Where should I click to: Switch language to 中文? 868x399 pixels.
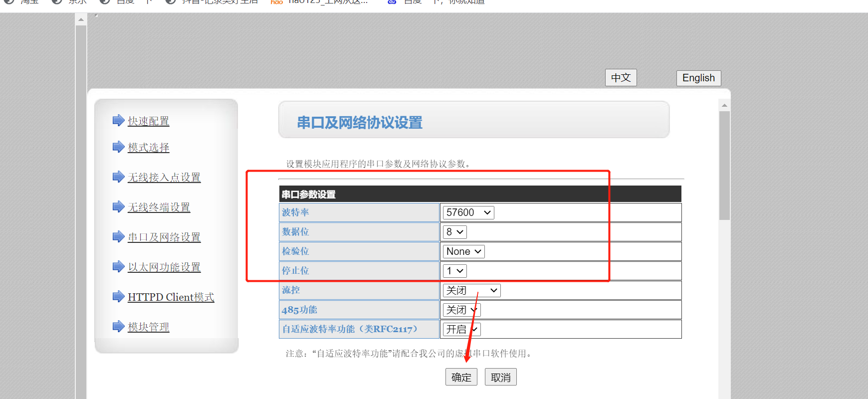coord(621,78)
